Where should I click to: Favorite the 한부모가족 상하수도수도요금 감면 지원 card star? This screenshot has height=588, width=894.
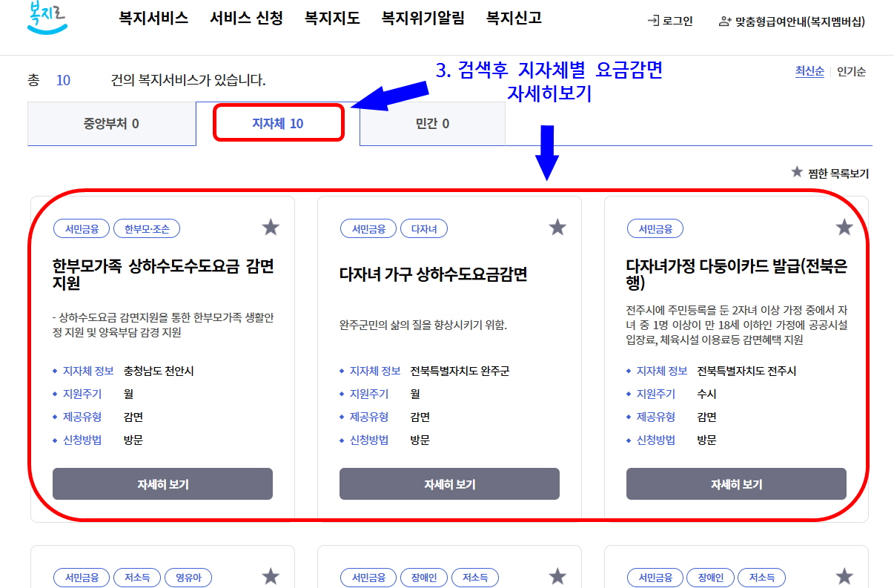[x=271, y=228]
